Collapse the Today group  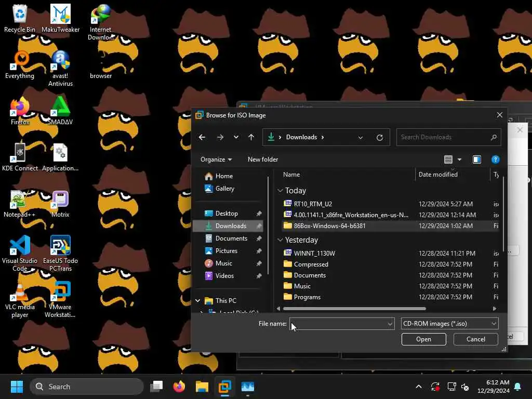point(280,191)
